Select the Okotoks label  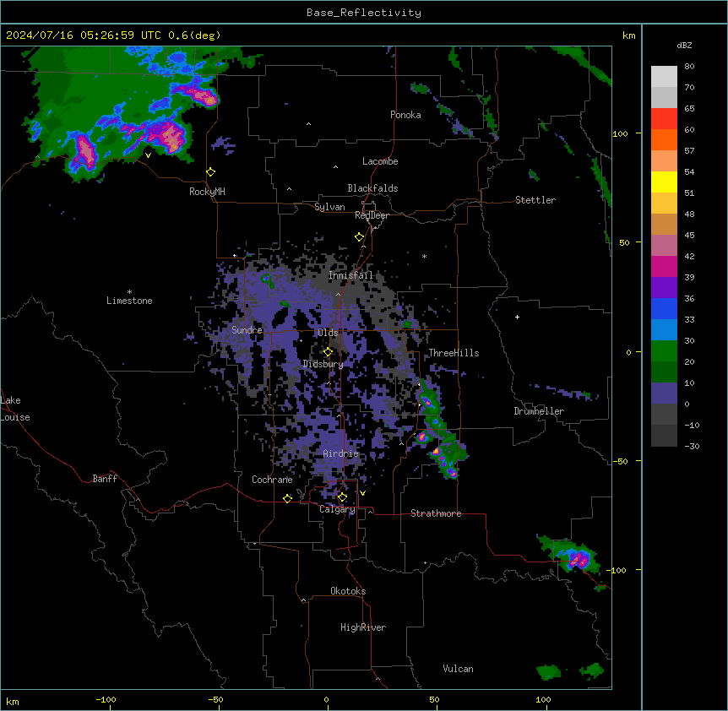click(348, 591)
